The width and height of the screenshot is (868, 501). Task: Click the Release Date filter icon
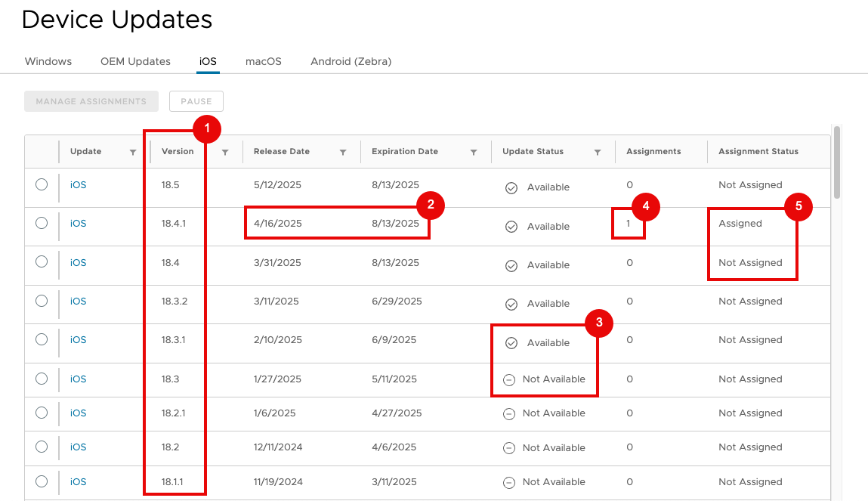coord(343,152)
